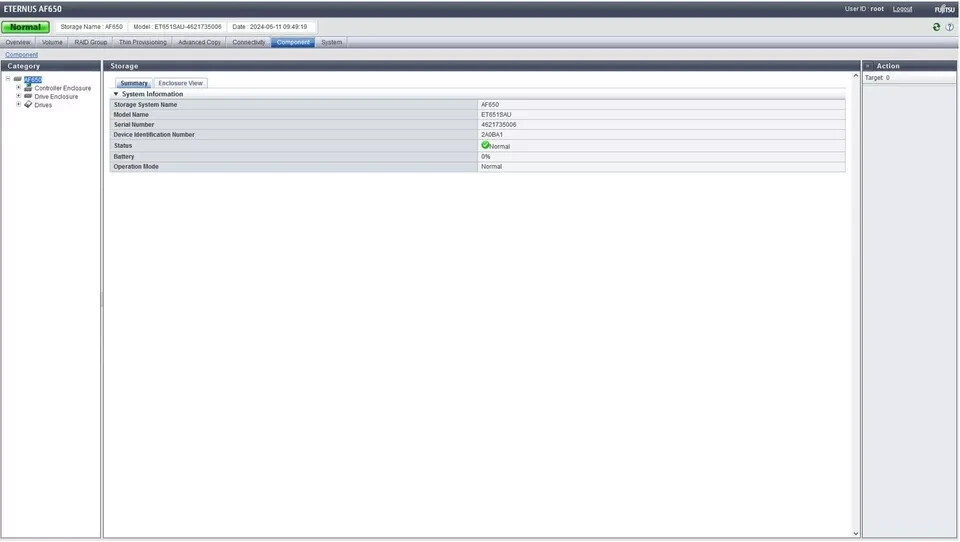Go to the Thin Provisioning tab
960x542 pixels.
[142, 42]
